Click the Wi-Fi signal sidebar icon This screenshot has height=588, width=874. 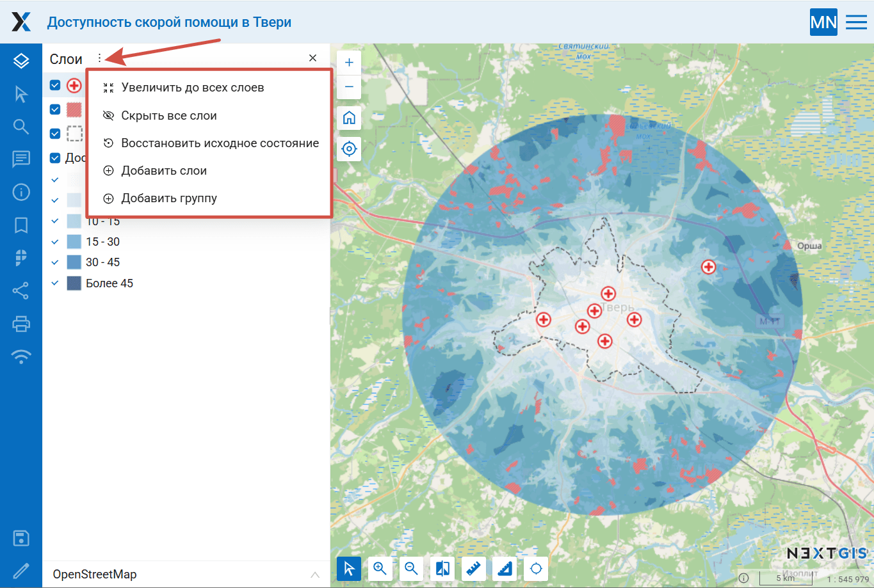click(x=21, y=357)
